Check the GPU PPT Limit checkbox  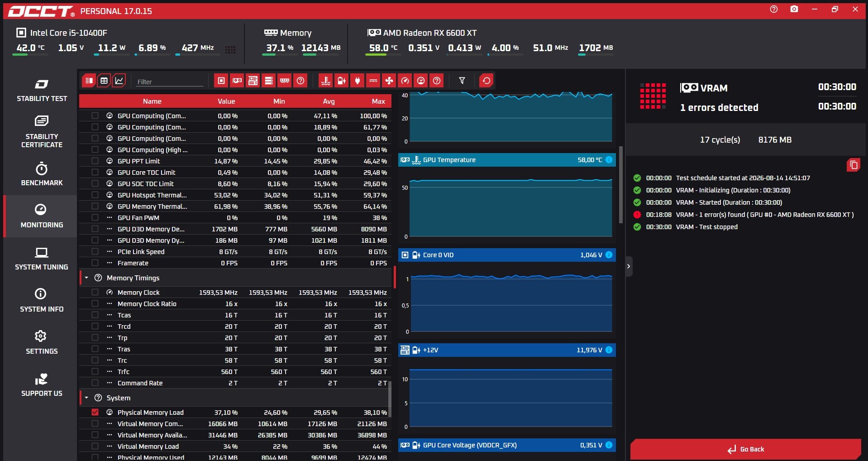95,161
